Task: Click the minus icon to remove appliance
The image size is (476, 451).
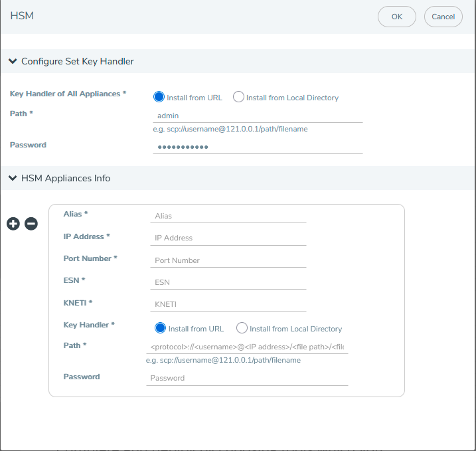Action: (x=31, y=224)
